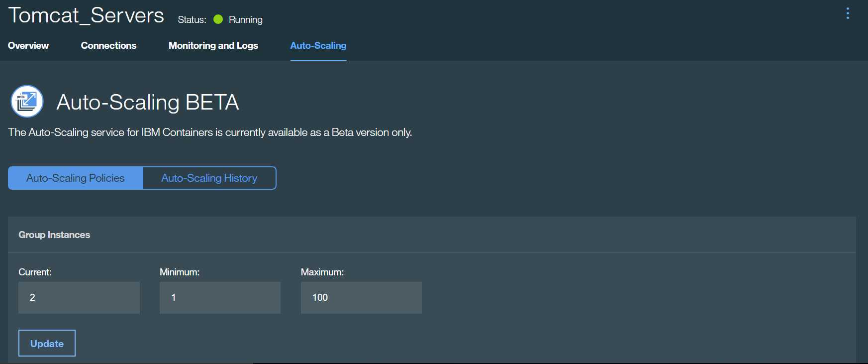Image resolution: width=868 pixels, height=364 pixels.
Task: Switch to the Connections tab
Action: click(108, 45)
